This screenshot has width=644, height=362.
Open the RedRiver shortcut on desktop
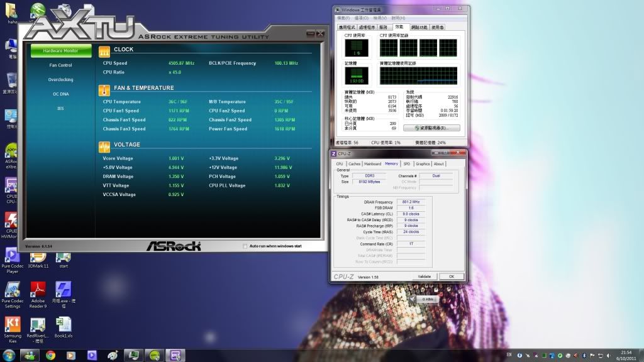pos(38,331)
